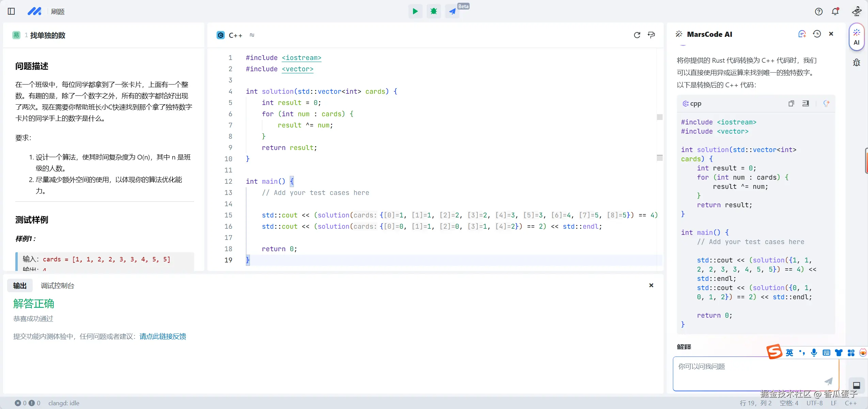This screenshot has width=868, height=409.
Task: Open the C++ language mode in the status bar
Action: (850, 403)
